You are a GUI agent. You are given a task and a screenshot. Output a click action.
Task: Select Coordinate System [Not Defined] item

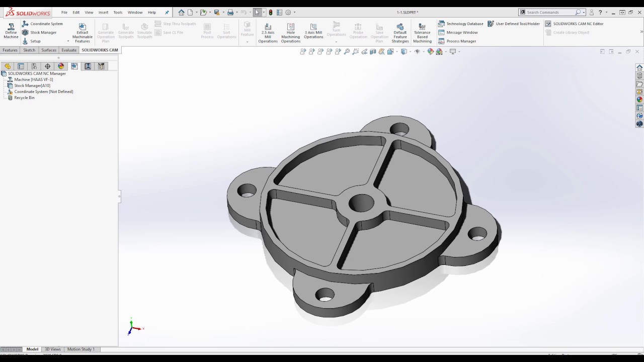[43, 92]
